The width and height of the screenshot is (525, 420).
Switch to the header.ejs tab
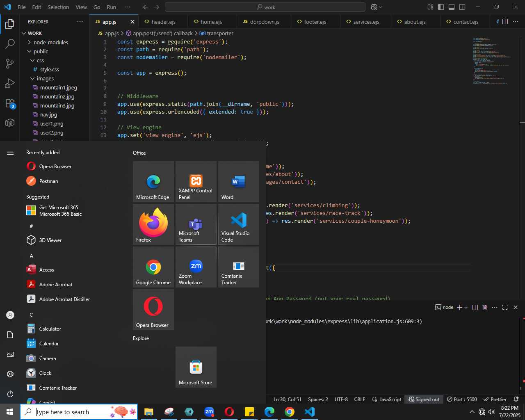click(163, 22)
